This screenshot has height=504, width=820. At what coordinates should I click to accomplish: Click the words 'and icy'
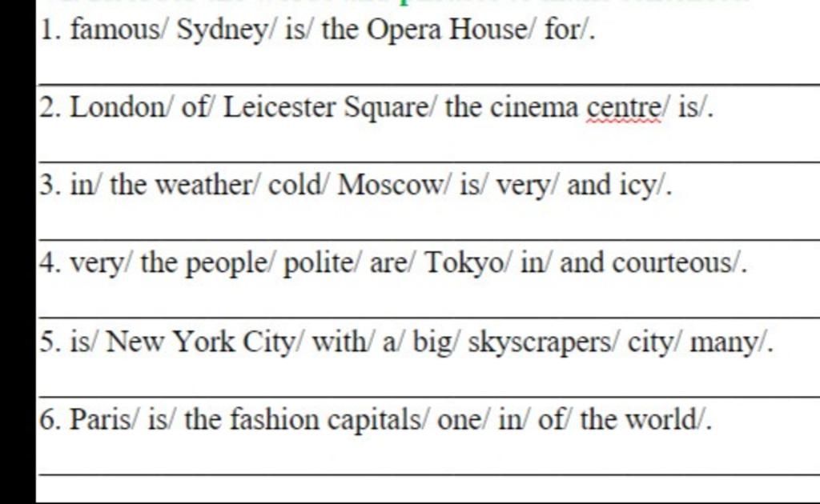click(x=611, y=186)
